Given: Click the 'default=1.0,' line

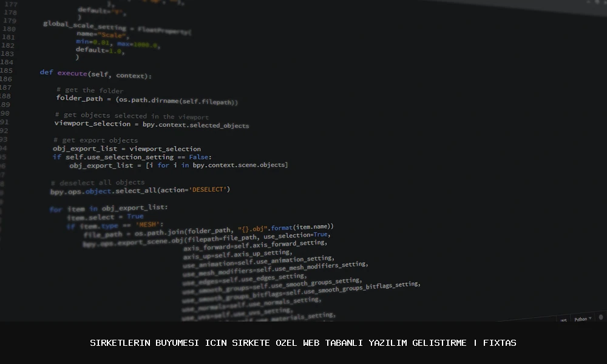Looking at the screenshot, I should pos(100,50).
